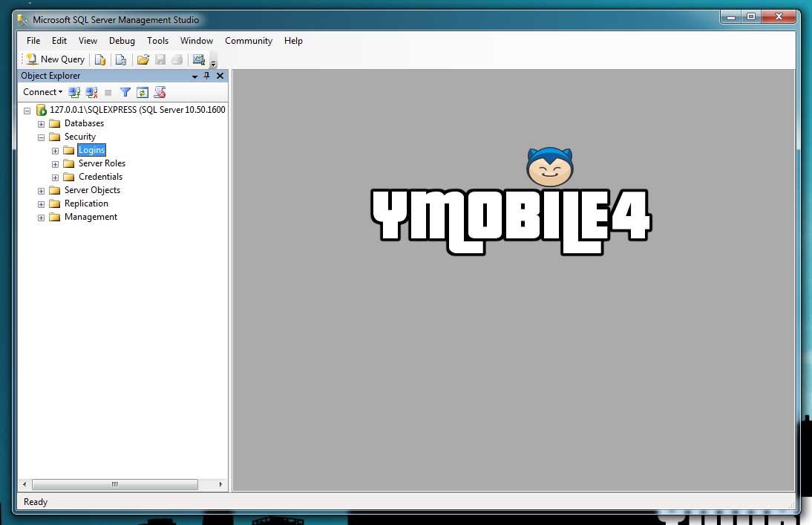Open Object Explorer window position dropdown arrow

[x=194, y=76]
